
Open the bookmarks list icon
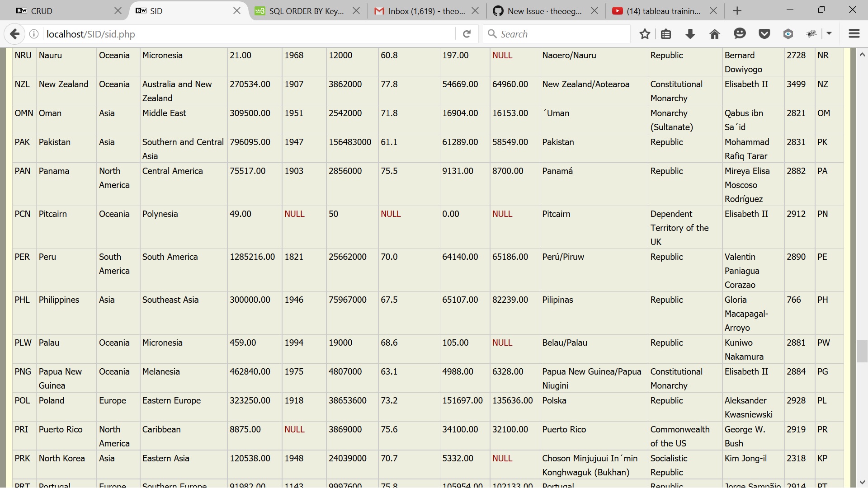point(666,34)
